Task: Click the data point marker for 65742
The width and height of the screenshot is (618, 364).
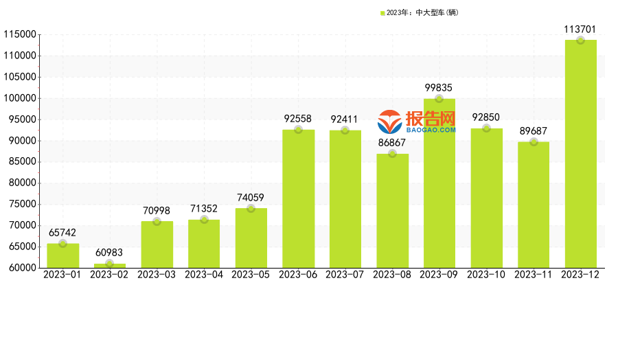Action: pyautogui.click(x=62, y=244)
